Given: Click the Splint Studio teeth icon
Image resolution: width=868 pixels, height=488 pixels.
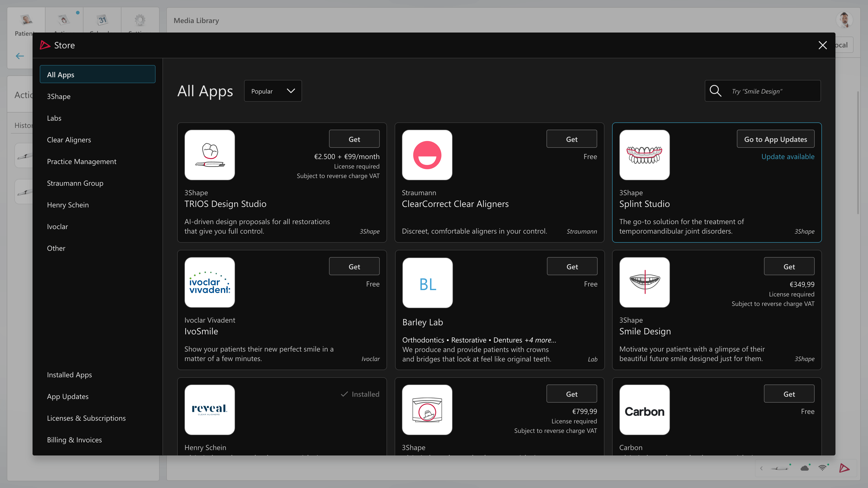Looking at the screenshot, I should tap(644, 155).
